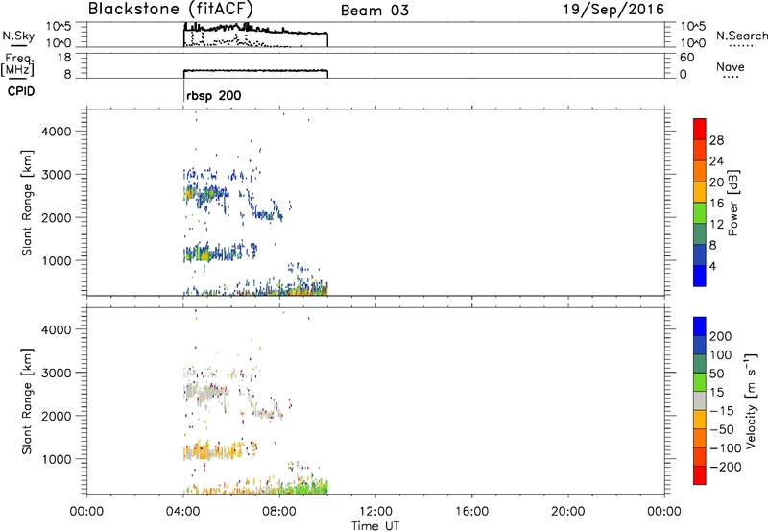Click power panel 'Slant Range [km]' axis title
Viewport: 768px width, 532px height.
coord(27,203)
